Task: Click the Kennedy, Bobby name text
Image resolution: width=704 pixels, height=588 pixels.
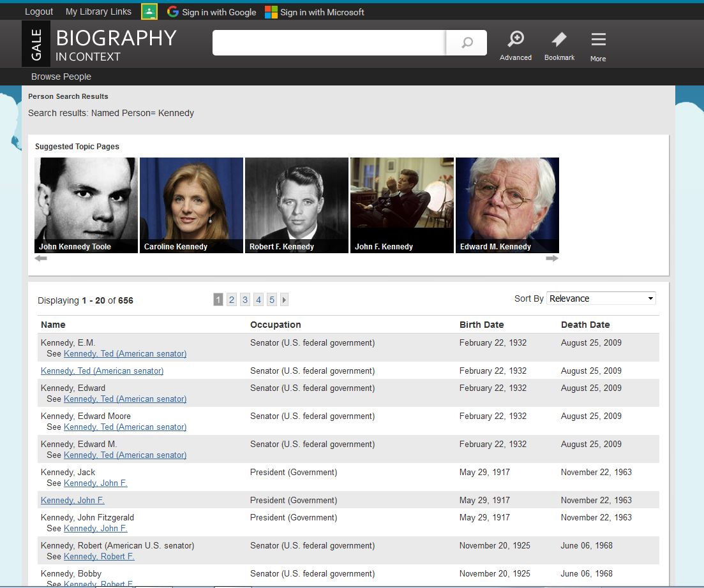Action: click(71, 573)
